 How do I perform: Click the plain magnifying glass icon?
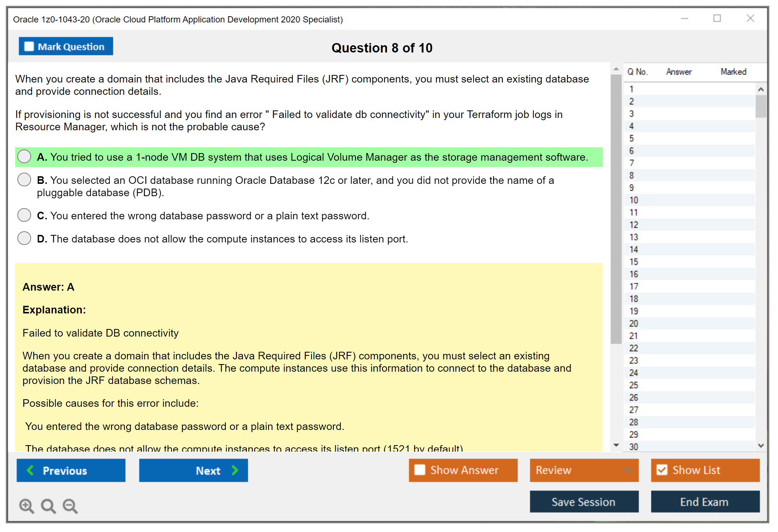pyautogui.click(x=48, y=506)
